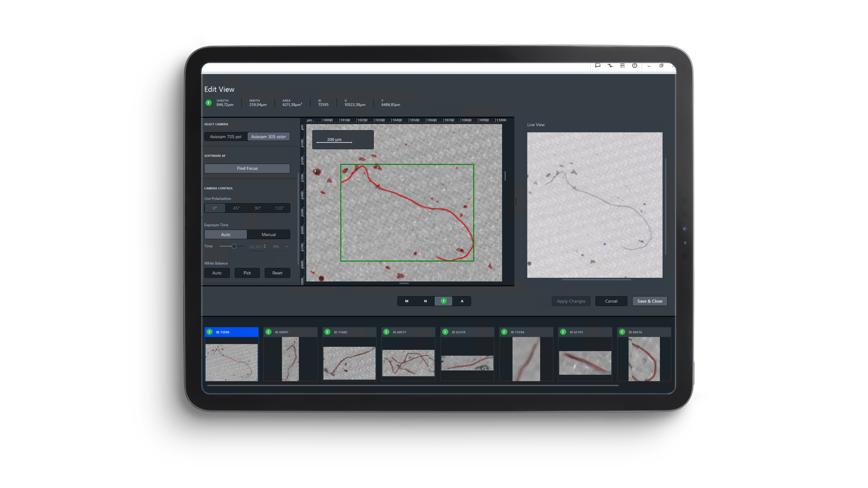Select the Axiocam 705 pol camera
Viewport: 868px width, 488px height.
(x=226, y=137)
